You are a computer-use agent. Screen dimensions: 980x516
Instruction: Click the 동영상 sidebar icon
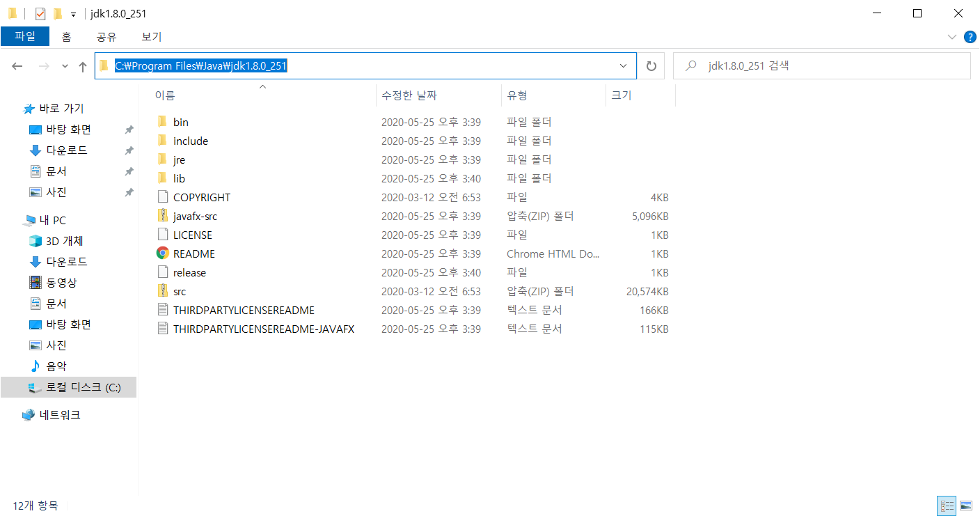[x=35, y=283]
